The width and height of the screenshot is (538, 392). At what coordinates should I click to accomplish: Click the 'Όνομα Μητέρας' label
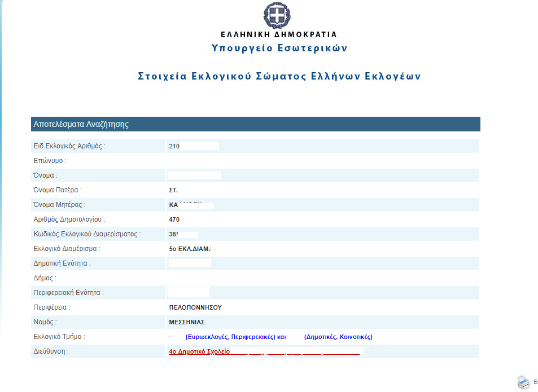[59, 205]
